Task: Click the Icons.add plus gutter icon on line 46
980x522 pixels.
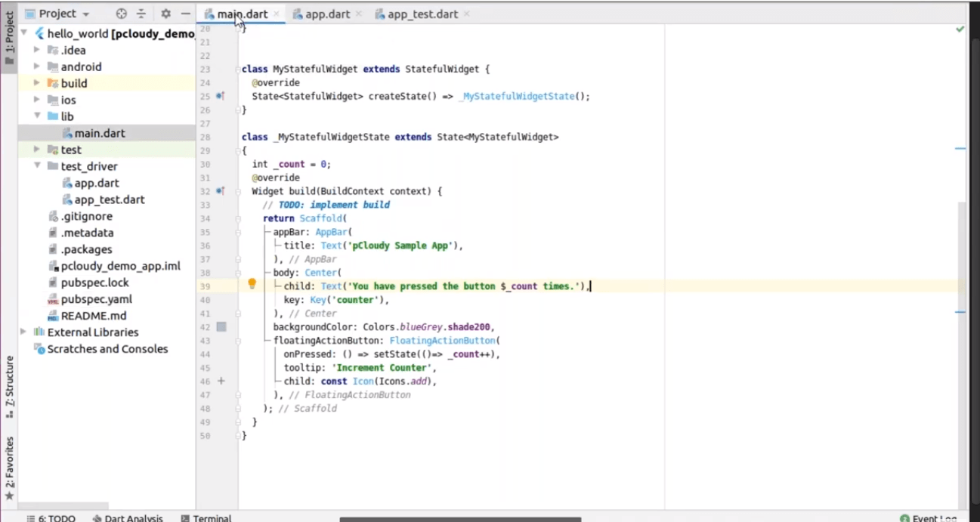Action: (221, 381)
